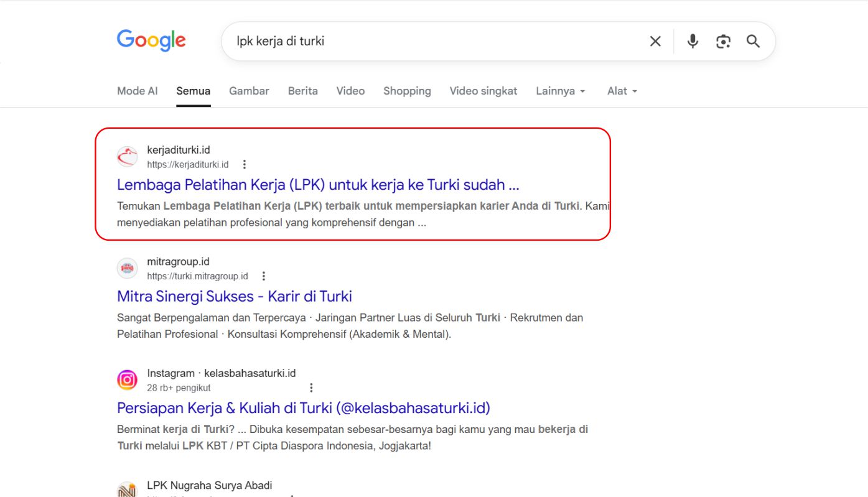Select the Shopping search filter

pyautogui.click(x=407, y=91)
